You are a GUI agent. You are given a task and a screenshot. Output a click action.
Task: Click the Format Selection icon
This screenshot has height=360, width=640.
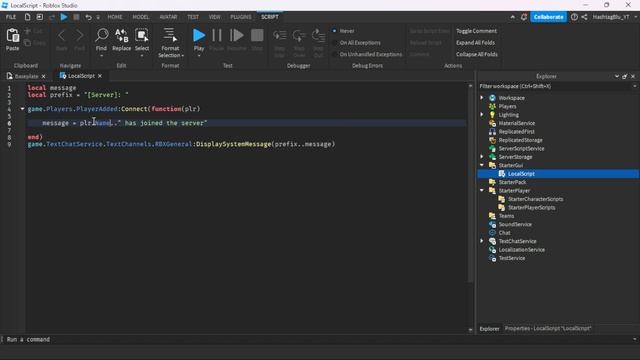pyautogui.click(x=170, y=36)
